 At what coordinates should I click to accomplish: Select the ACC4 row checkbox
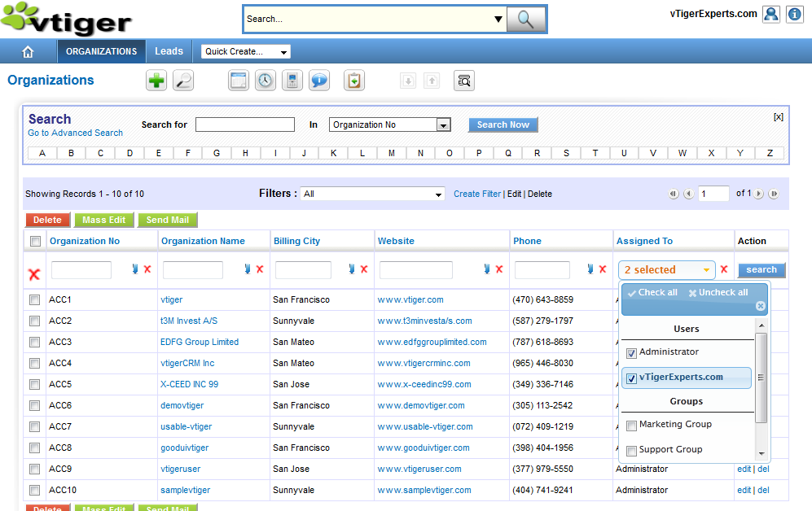35,364
